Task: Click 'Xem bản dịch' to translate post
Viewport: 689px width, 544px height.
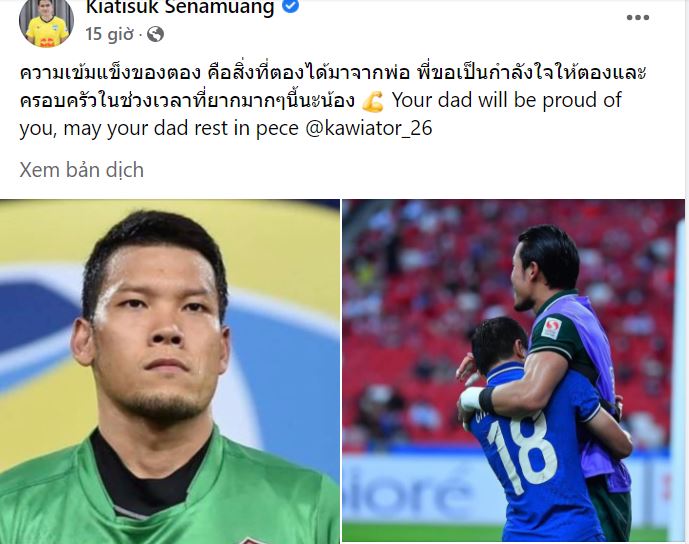Action: coord(81,170)
